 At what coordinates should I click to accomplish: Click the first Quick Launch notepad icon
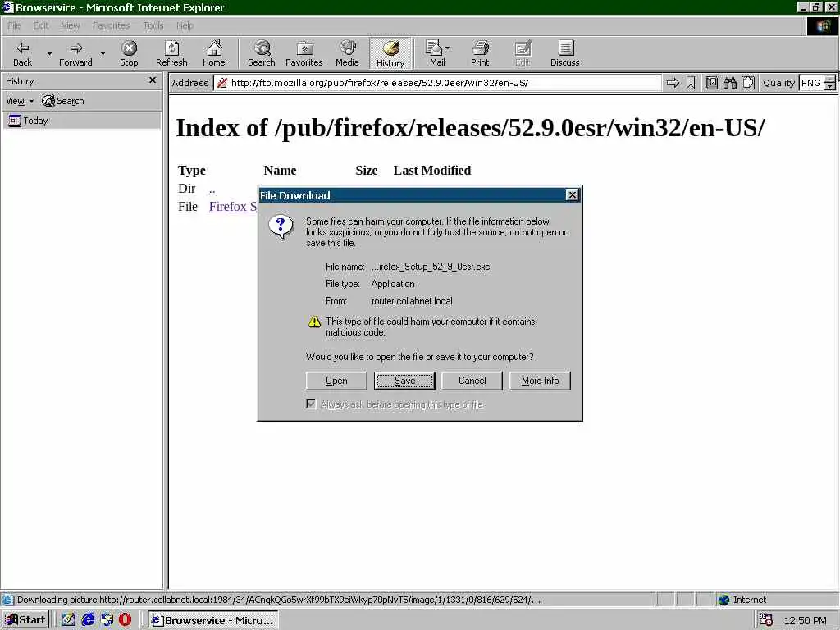69,620
